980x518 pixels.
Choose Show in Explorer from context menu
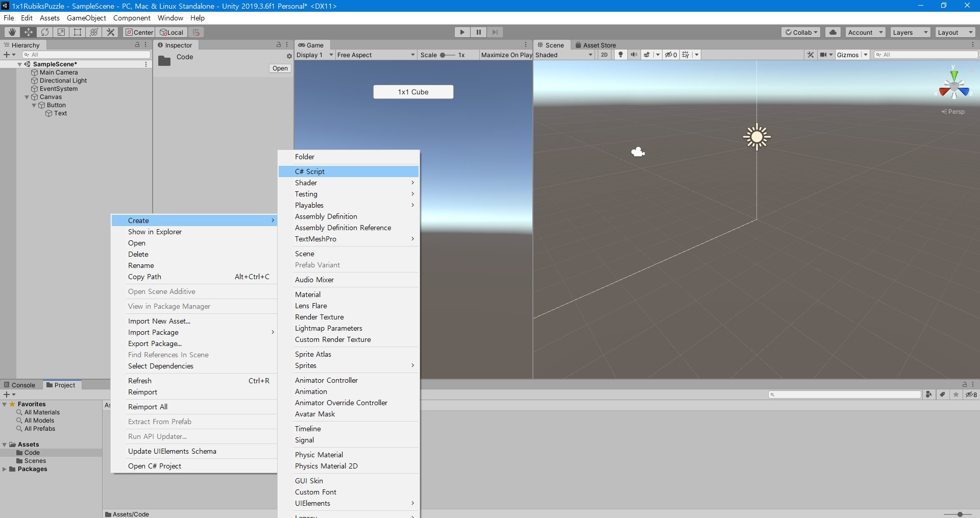tap(194, 232)
